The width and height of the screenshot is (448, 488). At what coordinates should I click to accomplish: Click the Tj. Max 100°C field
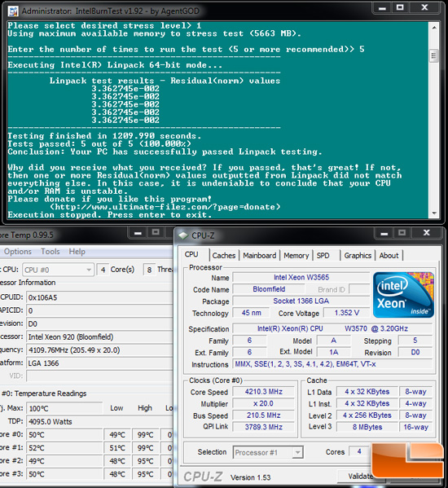(x=64, y=408)
